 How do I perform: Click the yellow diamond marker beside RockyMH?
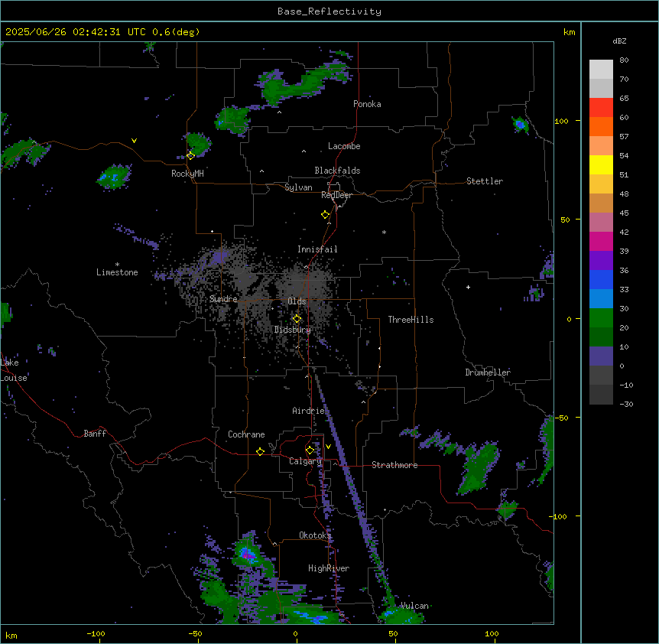pyautogui.click(x=190, y=155)
